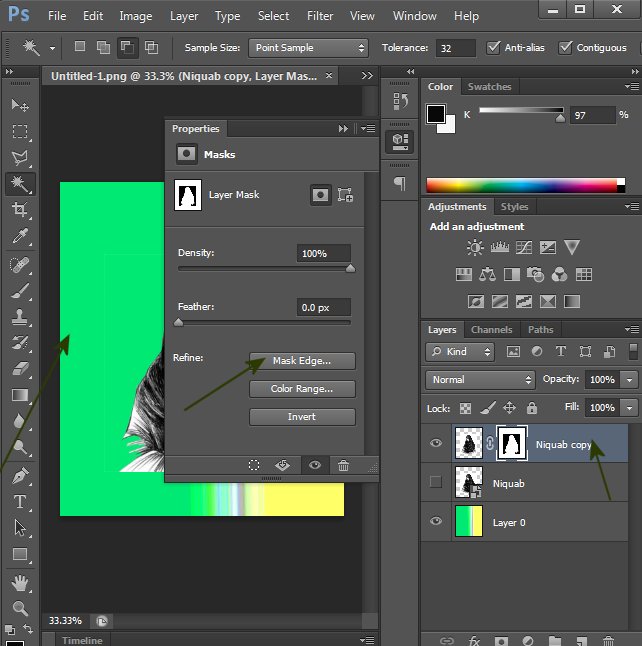Open the Filter menu
Screen dimensions: 642x646
pos(320,16)
